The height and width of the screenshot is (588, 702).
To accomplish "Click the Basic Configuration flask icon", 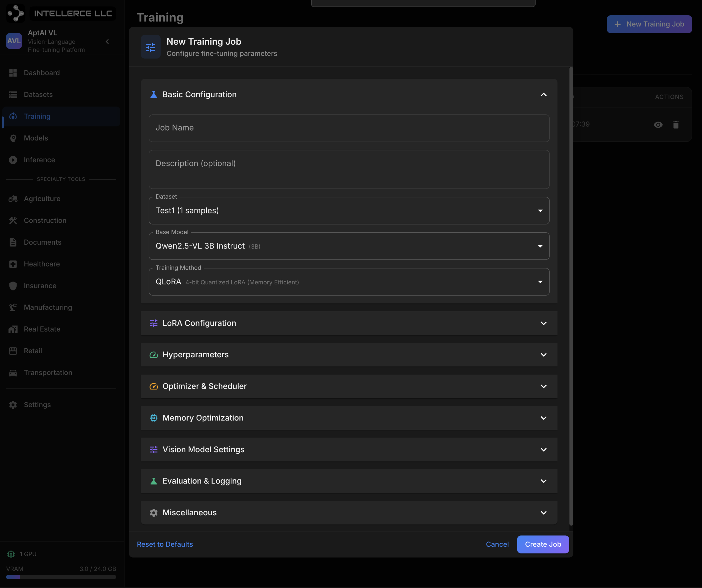I will coord(154,95).
